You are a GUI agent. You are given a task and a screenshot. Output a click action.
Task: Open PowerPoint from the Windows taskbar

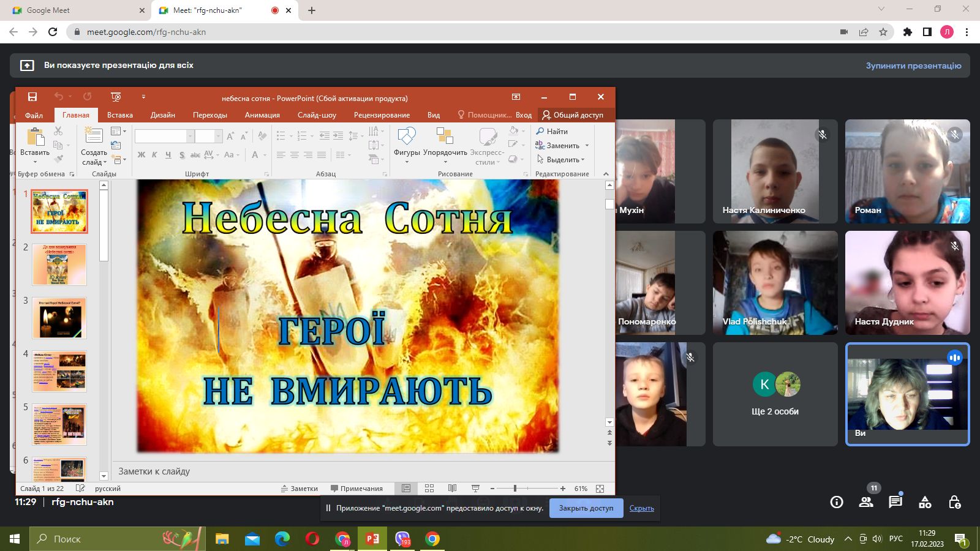point(372,539)
